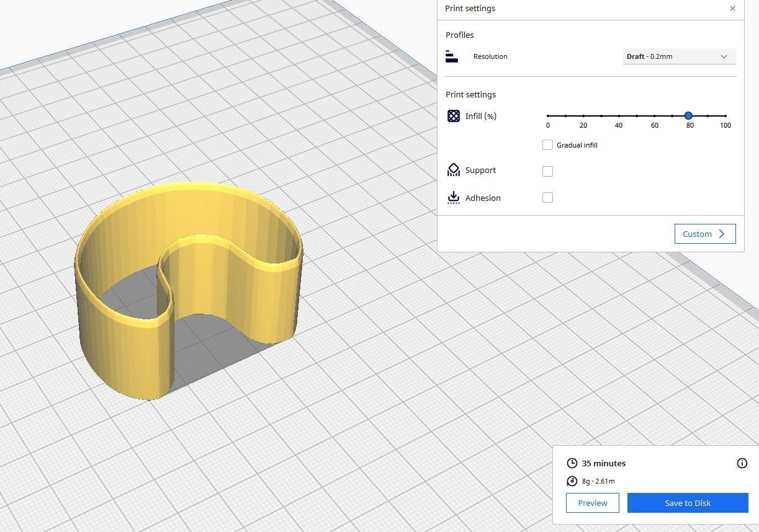Close the Print settings panel

pyautogui.click(x=732, y=8)
